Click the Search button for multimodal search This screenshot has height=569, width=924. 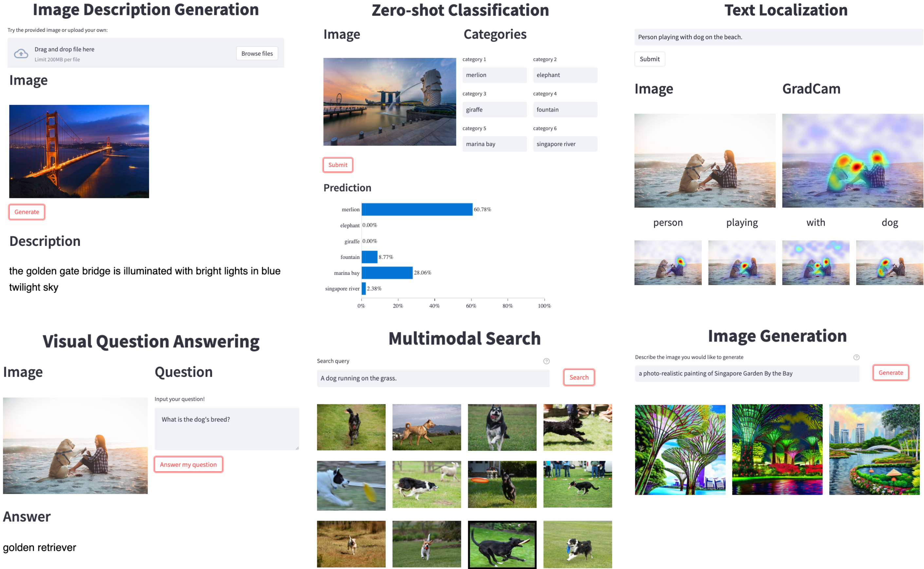[x=580, y=377]
